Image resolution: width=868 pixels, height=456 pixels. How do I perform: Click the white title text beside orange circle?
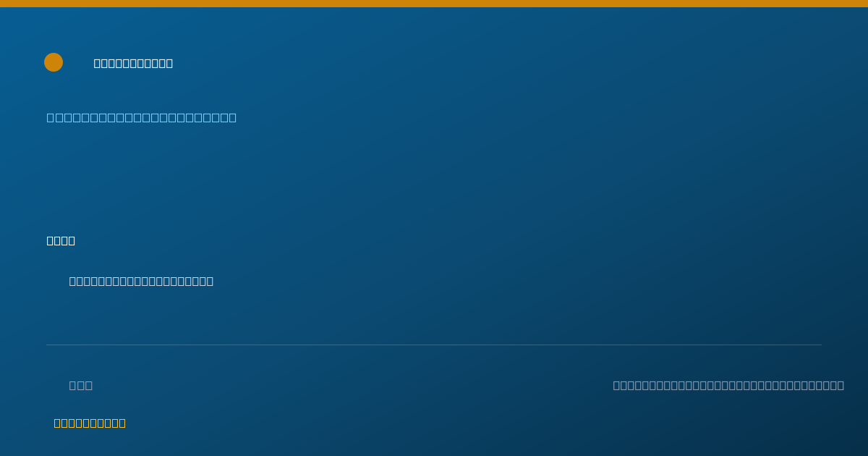coord(133,63)
